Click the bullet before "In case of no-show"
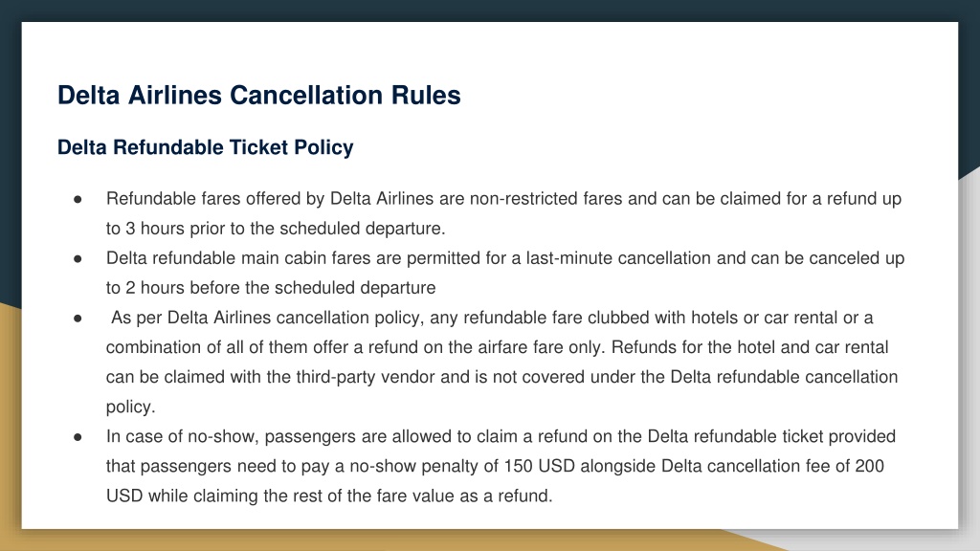 [x=78, y=436]
